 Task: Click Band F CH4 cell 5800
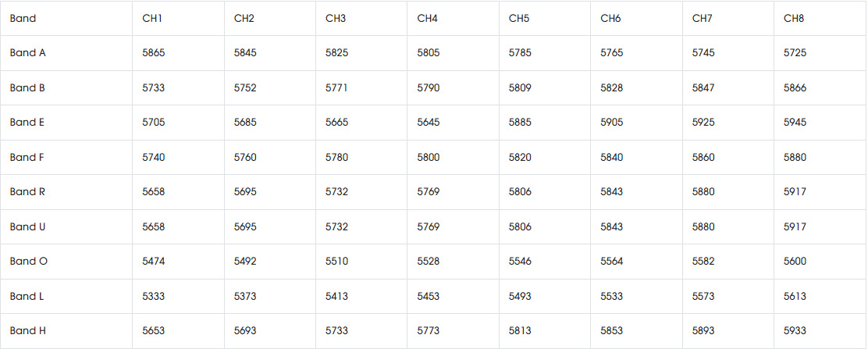pyautogui.click(x=429, y=158)
